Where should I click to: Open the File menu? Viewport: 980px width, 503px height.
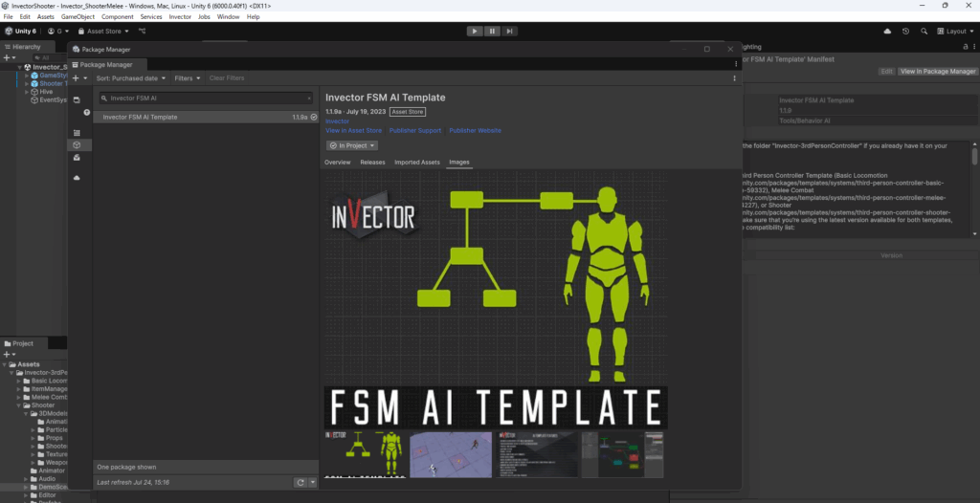8,17
